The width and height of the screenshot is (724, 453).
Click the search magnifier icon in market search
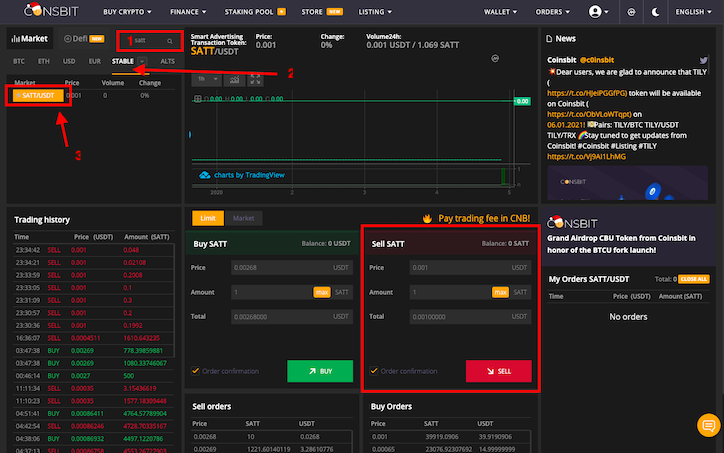pyautogui.click(x=170, y=41)
